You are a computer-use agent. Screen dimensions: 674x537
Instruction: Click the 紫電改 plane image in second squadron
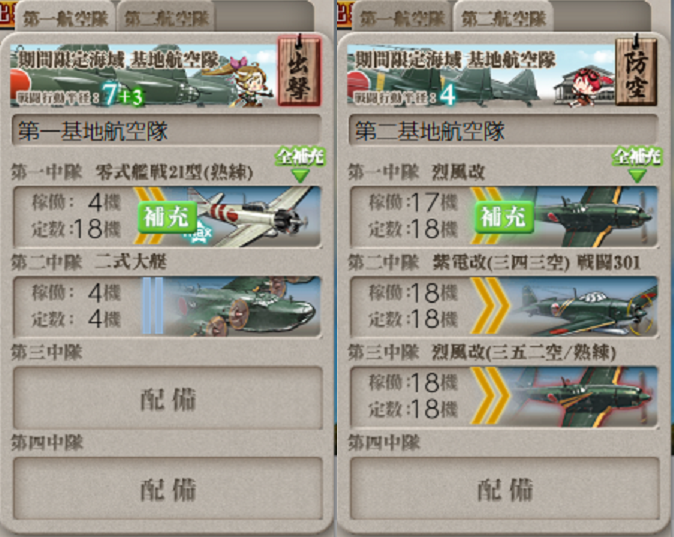click(x=585, y=306)
